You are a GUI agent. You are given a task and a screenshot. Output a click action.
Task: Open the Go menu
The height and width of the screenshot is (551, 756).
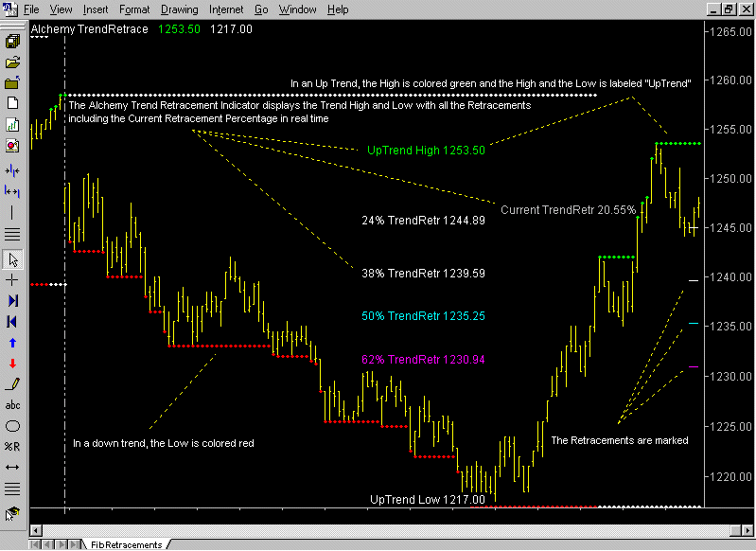coord(261,9)
